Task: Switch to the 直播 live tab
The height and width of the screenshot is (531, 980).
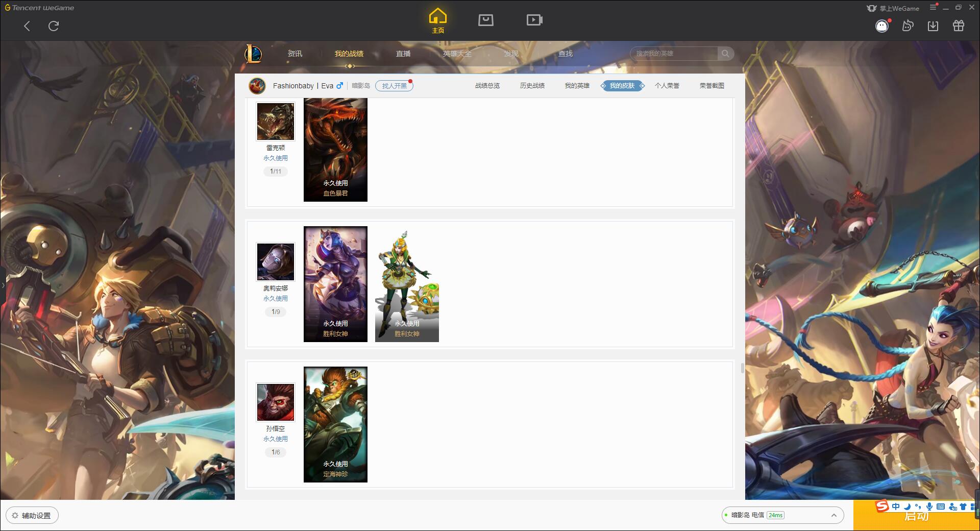Action: pos(403,54)
